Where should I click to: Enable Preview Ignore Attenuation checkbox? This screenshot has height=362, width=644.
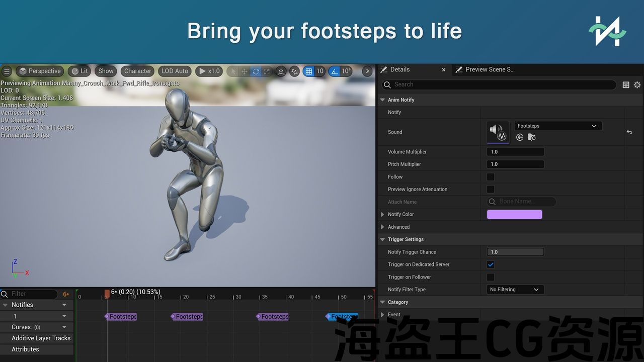(491, 190)
